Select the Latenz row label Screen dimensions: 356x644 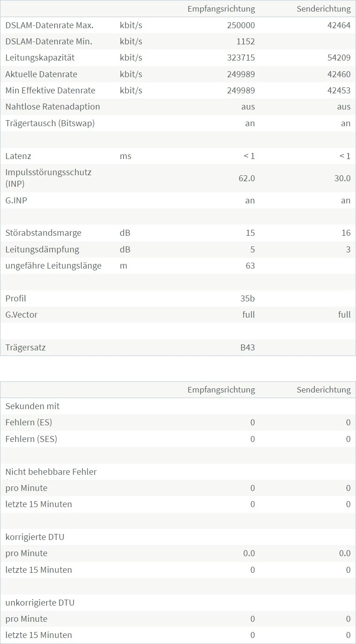tap(19, 156)
